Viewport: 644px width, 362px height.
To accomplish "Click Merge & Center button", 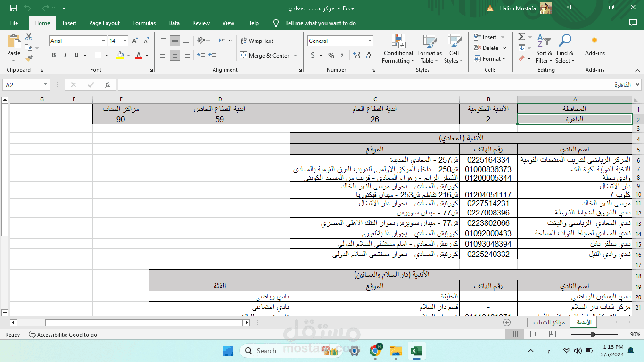I will tap(265, 56).
